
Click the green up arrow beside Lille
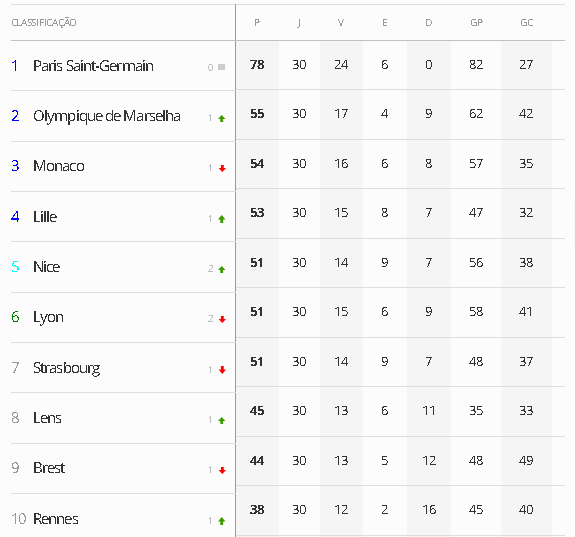click(221, 219)
